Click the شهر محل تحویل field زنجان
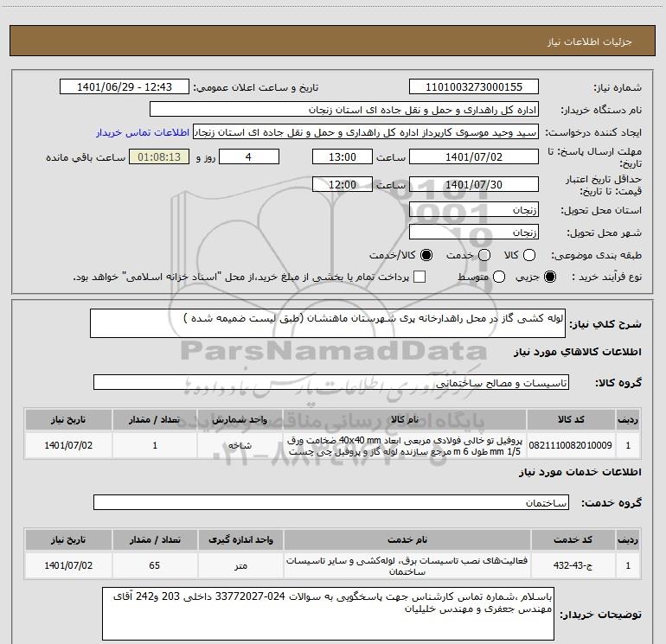Screen dimensions: 666x644 [474, 232]
